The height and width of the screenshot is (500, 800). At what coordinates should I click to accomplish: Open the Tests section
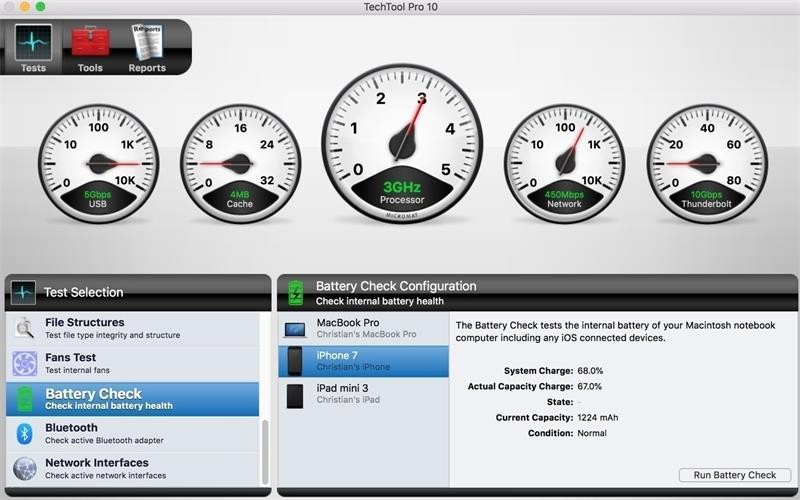(33, 48)
